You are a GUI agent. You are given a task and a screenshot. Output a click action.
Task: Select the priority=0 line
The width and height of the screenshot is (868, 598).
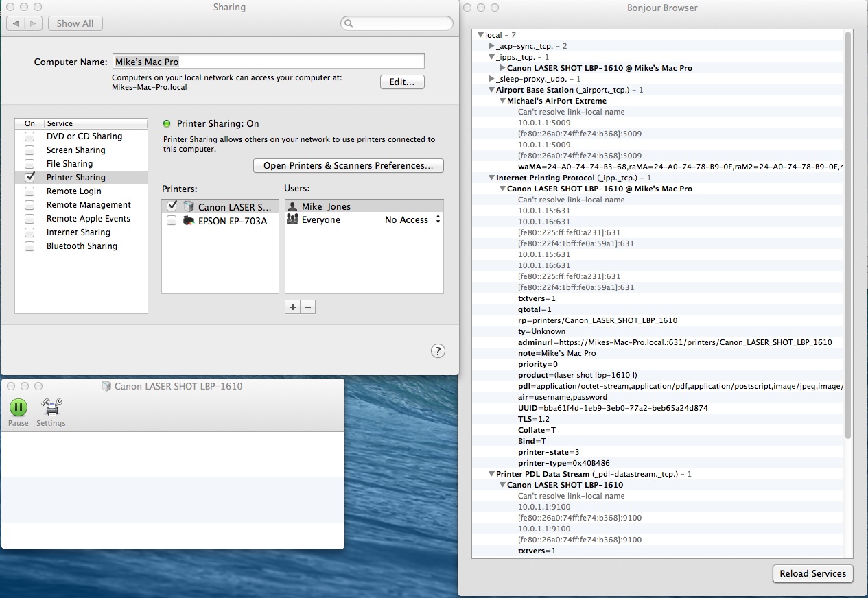click(537, 364)
